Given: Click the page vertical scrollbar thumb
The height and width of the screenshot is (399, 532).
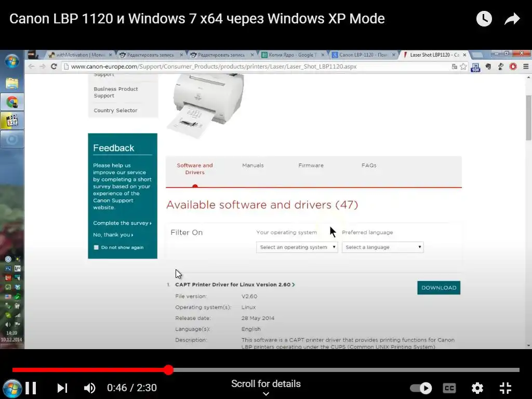Looking at the screenshot, I should [528, 117].
